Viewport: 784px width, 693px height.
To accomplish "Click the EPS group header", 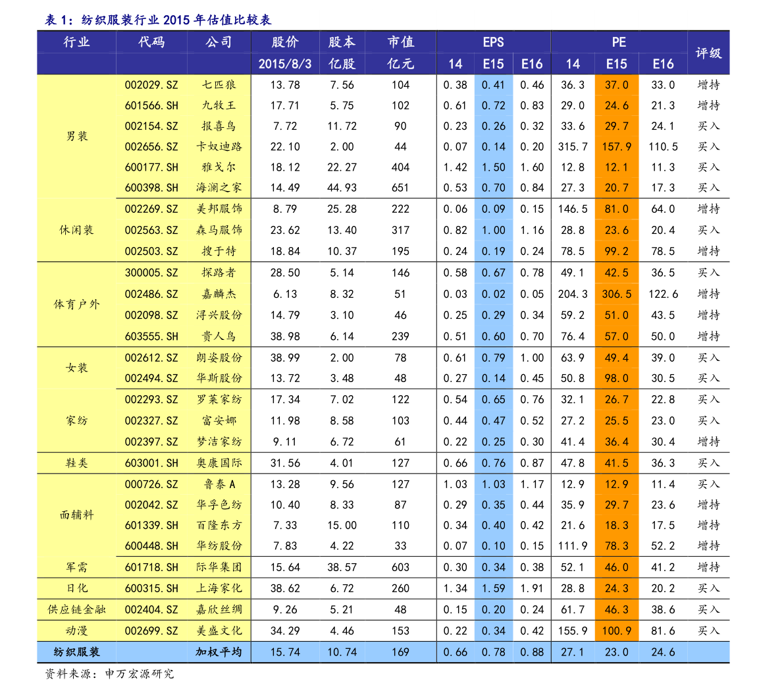I will pyautogui.click(x=494, y=42).
